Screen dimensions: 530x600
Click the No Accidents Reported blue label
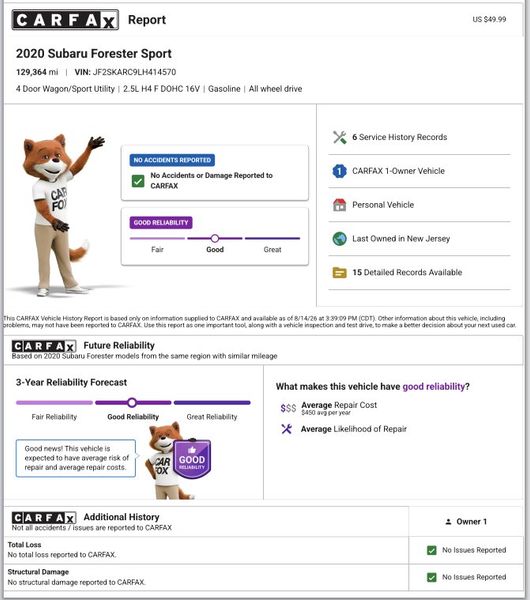click(172, 160)
